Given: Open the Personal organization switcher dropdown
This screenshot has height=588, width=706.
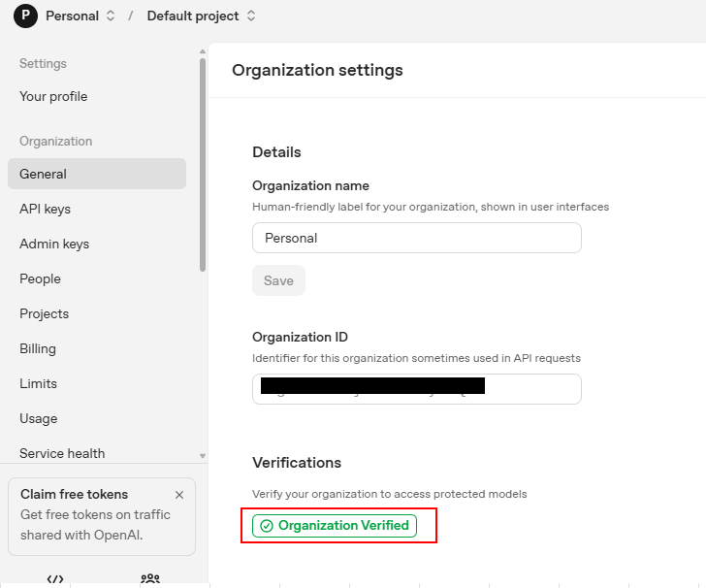Looking at the screenshot, I should point(80,16).
